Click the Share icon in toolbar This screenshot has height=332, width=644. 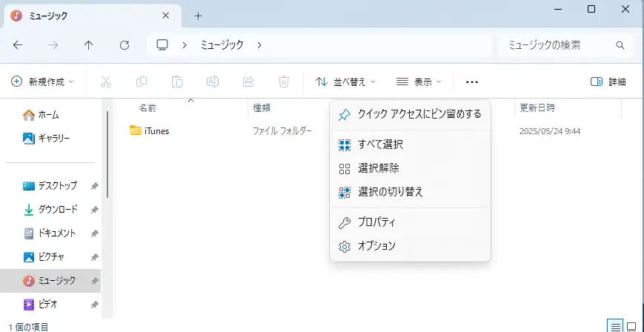point(248,82)
